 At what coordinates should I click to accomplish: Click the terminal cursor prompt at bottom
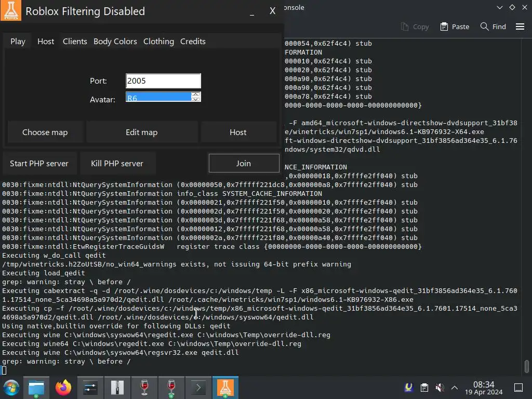click(x=4, y=370)
